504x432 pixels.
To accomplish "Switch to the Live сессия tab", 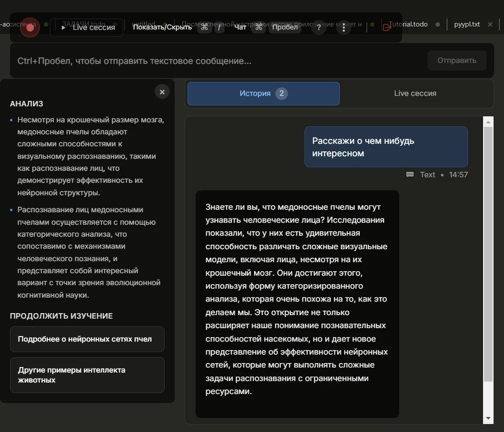I will click(x=415, y=93).
